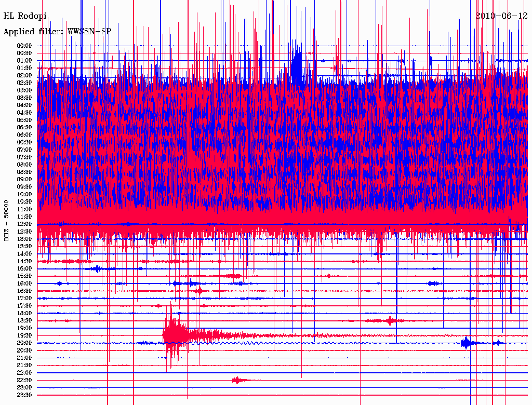Screen dimensions: 532x405
Task: Click the 01:00 time row label
Action: [x=25, y=61]
